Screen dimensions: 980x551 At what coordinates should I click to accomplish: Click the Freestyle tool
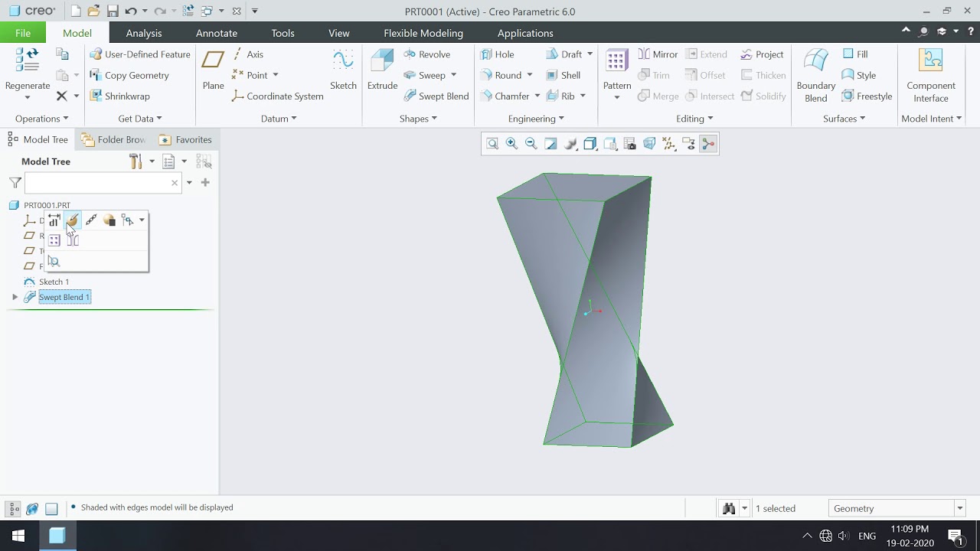tap(867, 96)
